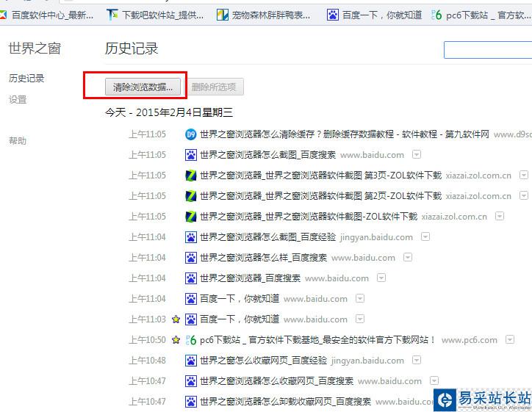Click the pc6 bookmark favicon
This screenshot has width=532, height=412.
click(x=436, y=15)
